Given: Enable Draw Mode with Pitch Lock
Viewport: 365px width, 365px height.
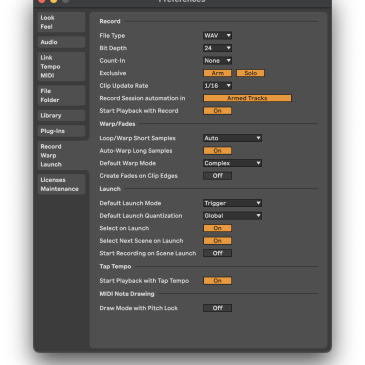Looking at the screenshot, I should coord(217,308).
